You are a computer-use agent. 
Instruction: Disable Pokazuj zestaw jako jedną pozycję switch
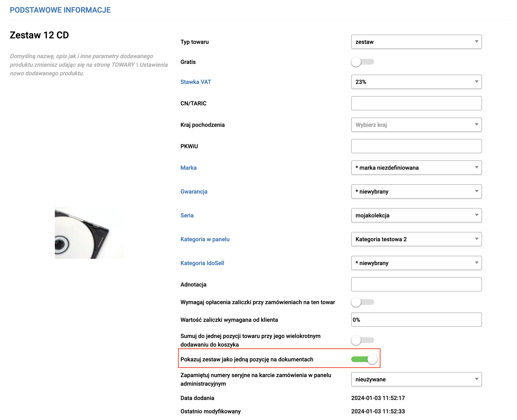click(364, 359)
